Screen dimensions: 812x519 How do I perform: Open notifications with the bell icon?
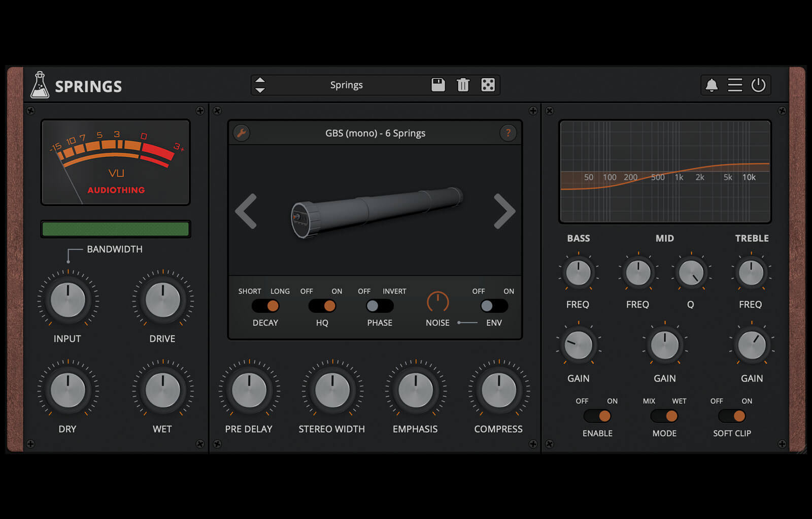tap(712, 85)
